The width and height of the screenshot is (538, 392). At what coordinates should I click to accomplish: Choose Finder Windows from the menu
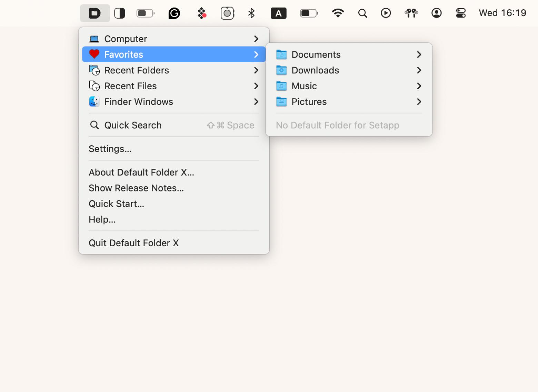point(174,102)
